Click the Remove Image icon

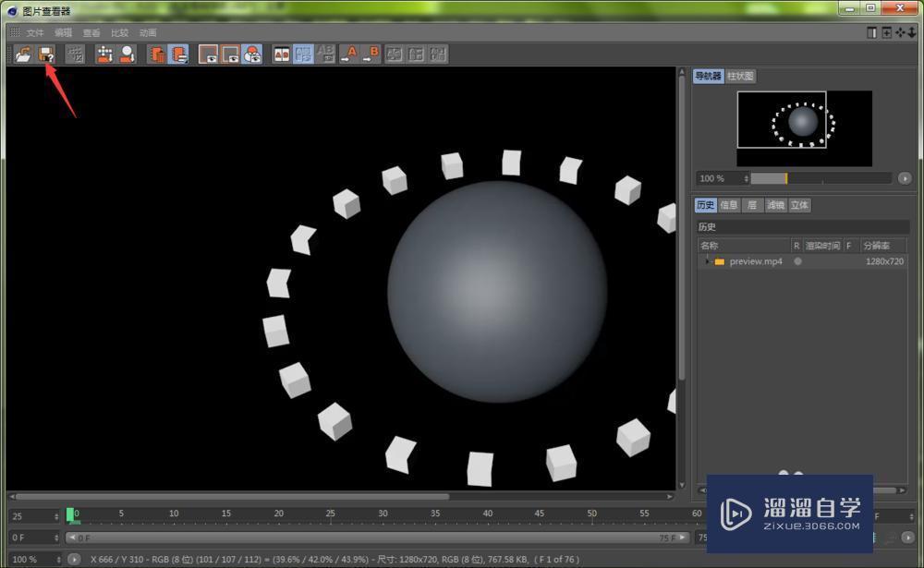point(105,54)
